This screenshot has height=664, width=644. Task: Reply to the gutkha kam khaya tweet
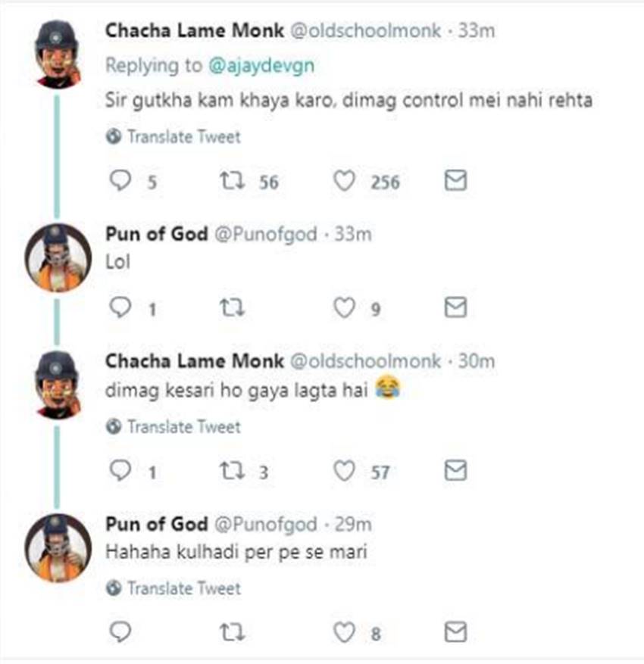[121, 181]
